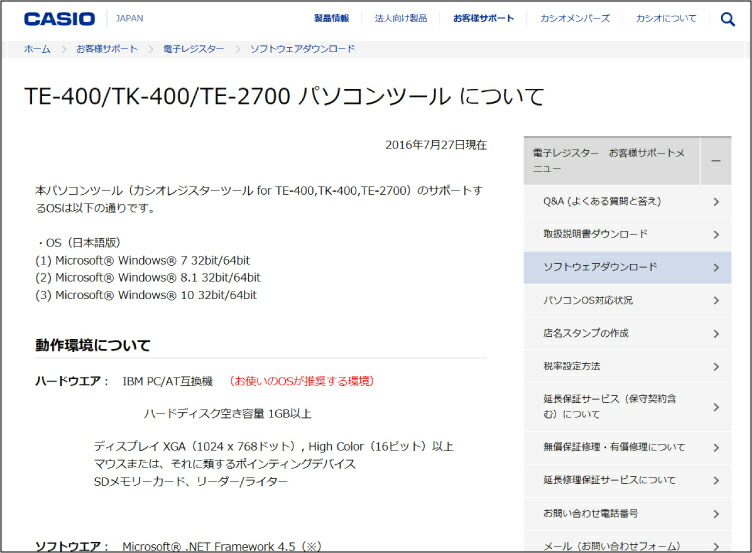Select highlighted ソフトウェアダウンロード sidebar item
752x553 pixels.
tap(627, 267)
